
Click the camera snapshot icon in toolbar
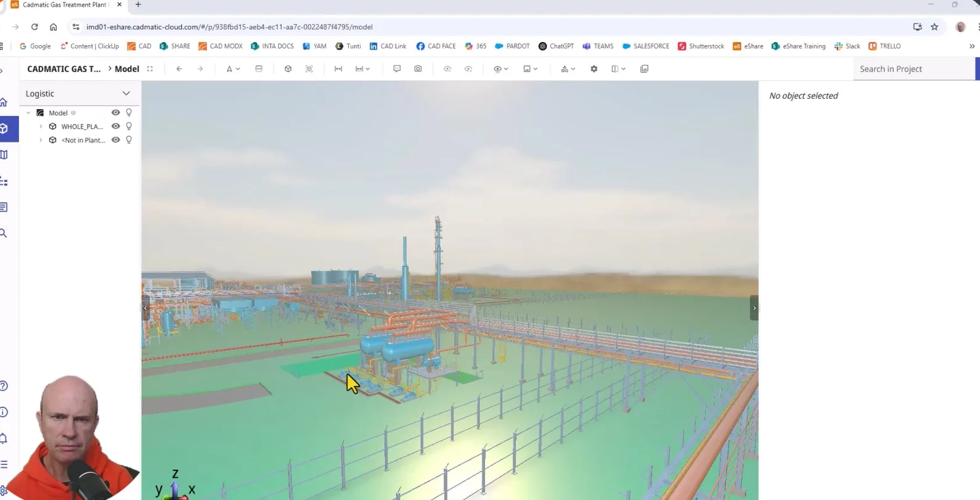coord(418,69)
